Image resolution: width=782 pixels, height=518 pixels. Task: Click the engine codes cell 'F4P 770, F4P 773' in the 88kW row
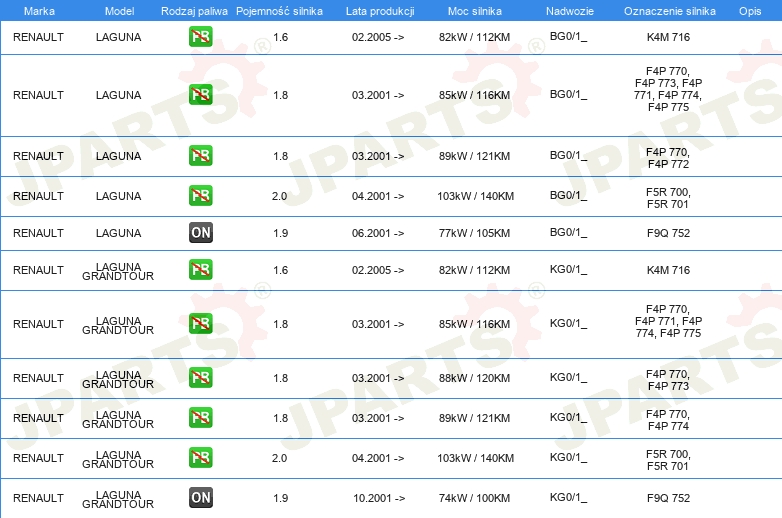point(668,380)
